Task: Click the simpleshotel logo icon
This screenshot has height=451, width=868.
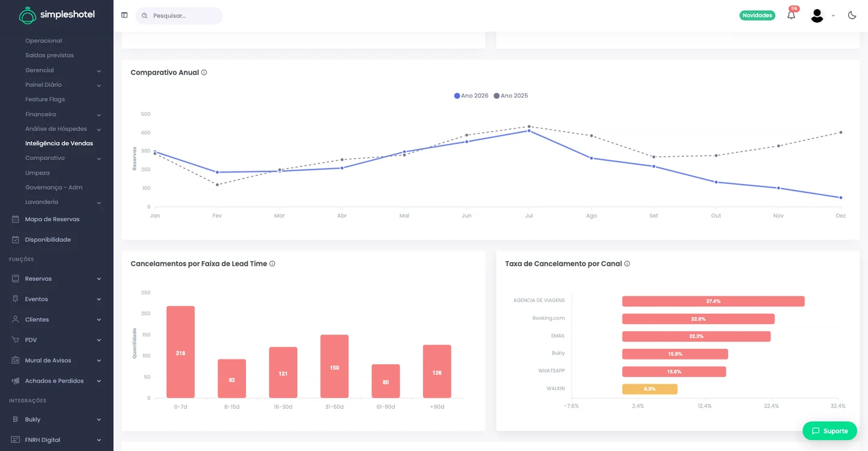Action: pos(28,15)
